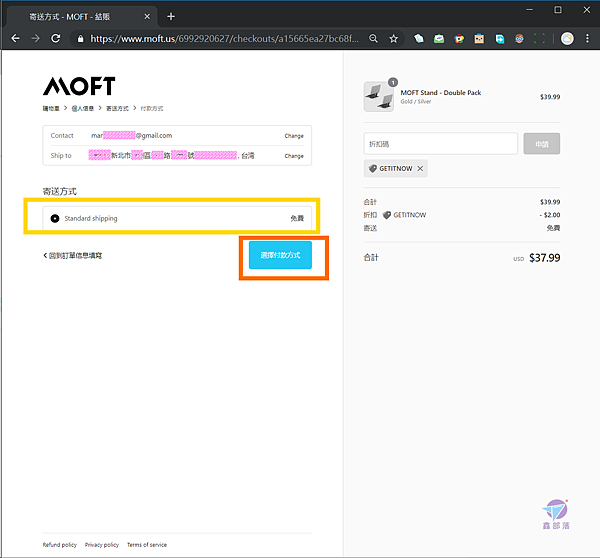Click the MOFT Stand product thumbnail
Viewport: 600px width, 558px height.
click(378, 96)
